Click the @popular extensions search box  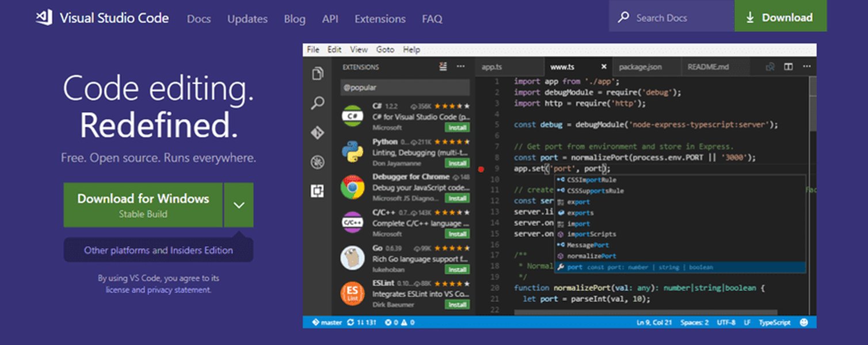pos(405,87)
